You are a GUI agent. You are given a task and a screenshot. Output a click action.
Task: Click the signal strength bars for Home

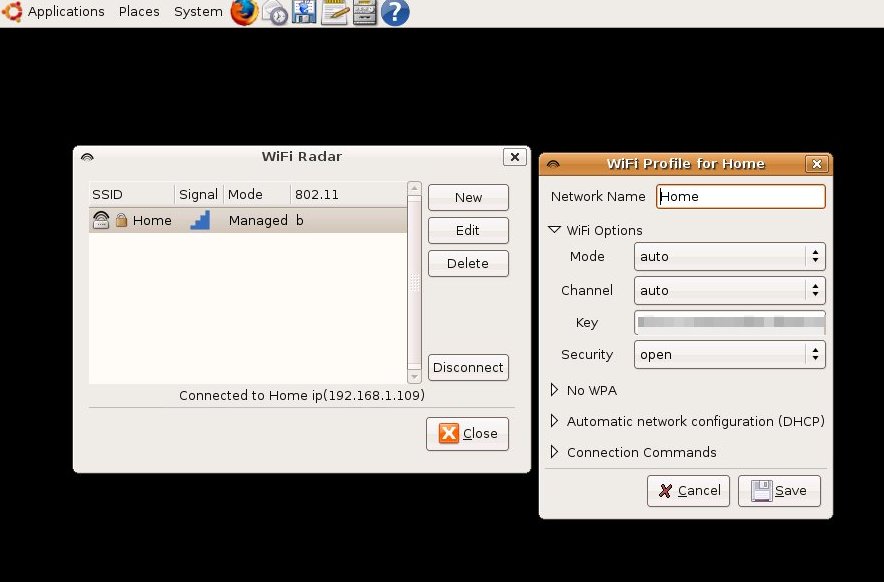click(x=200, y=220)
